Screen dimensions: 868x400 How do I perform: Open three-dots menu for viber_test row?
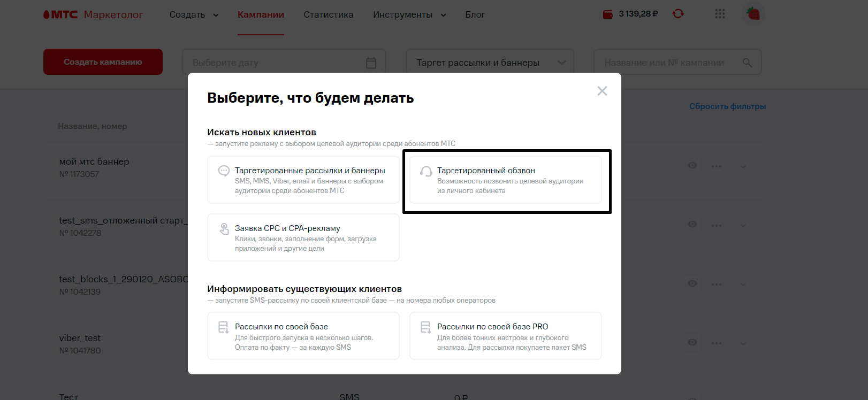point(717,343)
